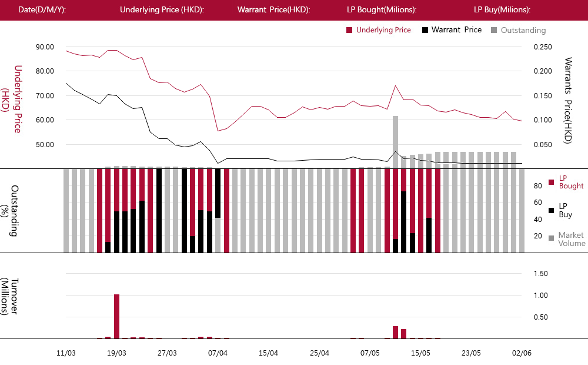Screen dimensions: 588x365
Task: Click the tallest turnover bar near 19/03
Action: coord(116,317)
